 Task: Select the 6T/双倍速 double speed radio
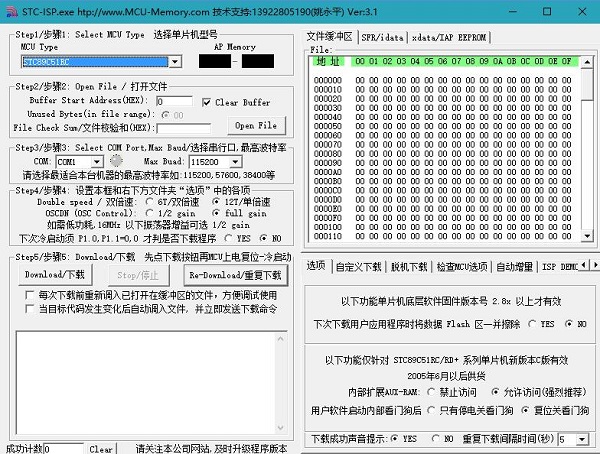tap(150, 201)
